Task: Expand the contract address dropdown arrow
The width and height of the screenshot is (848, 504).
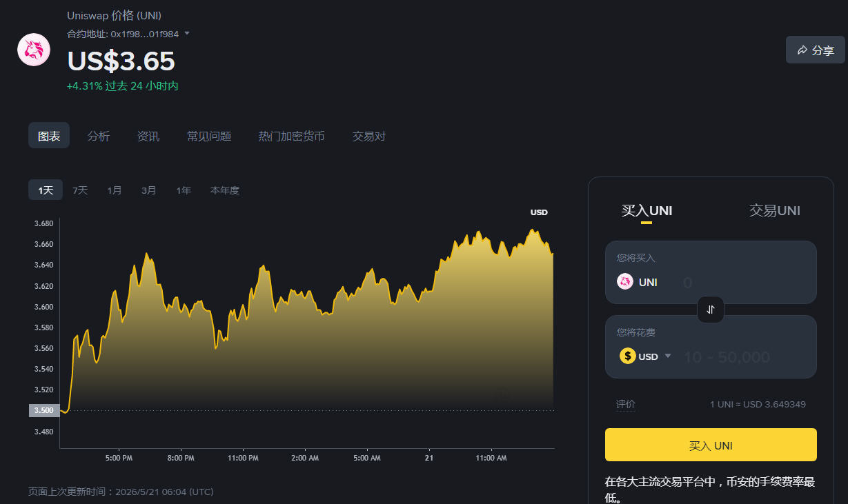Action: 187,33
